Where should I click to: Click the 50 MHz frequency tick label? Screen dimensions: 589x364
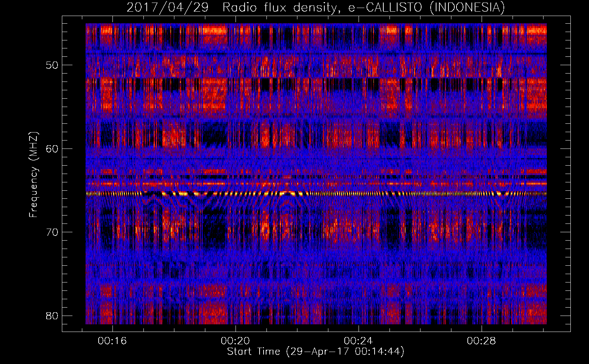(52, 65)
